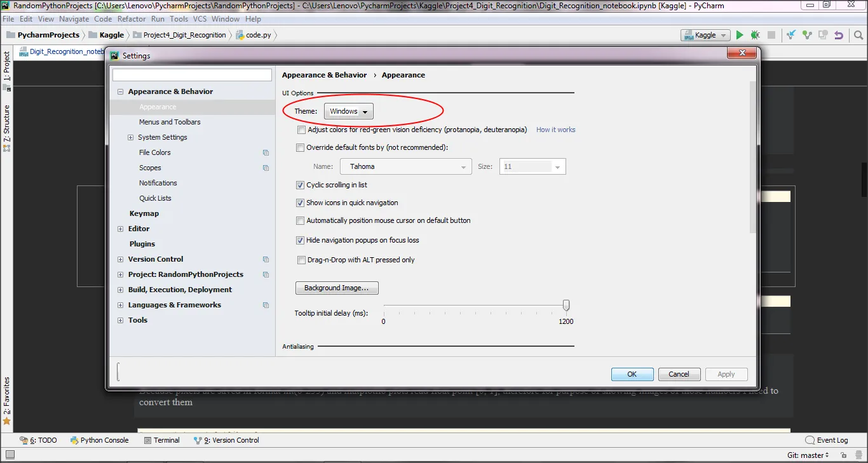Open the Python Console tool window
This screenshot has width=868, height=463.
coord(100,440)
